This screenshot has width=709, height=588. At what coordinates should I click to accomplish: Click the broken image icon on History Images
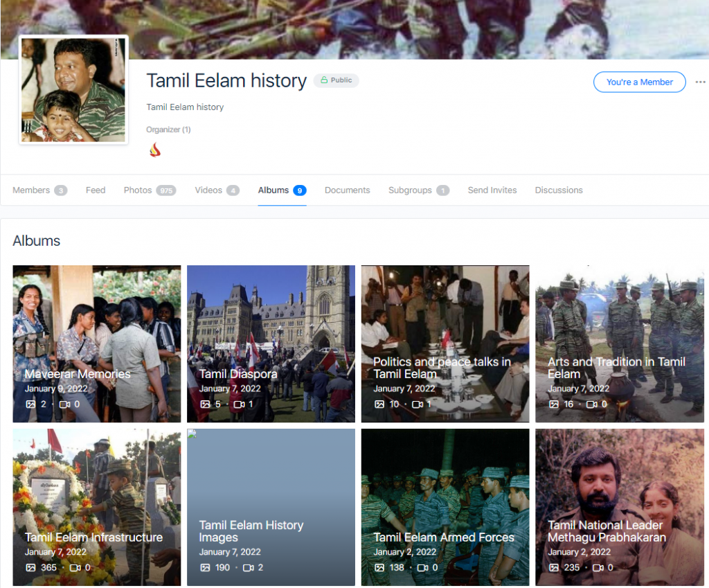tap(192, 434)
